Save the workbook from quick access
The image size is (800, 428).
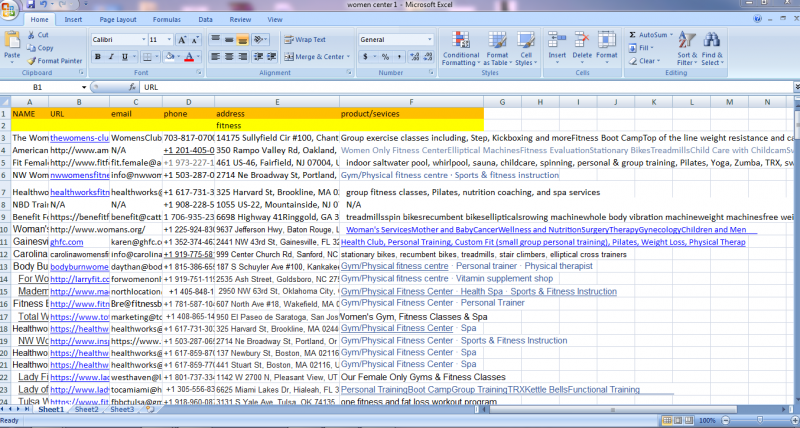pos(31,5)
